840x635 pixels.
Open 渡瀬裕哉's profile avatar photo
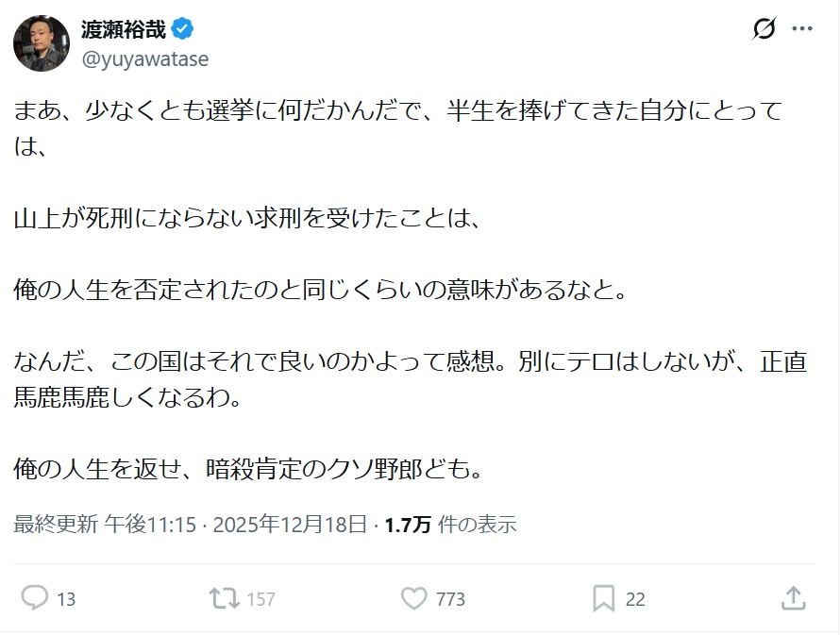coord(41,43)
